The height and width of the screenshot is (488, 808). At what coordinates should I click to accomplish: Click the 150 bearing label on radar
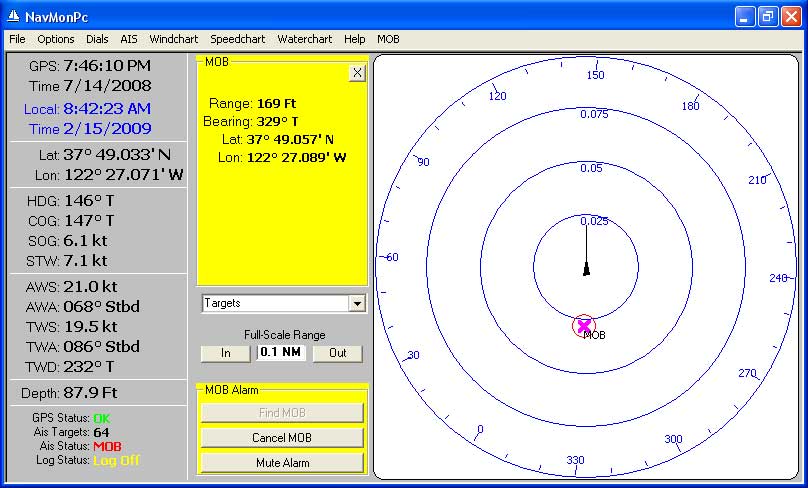click(595, 75)
